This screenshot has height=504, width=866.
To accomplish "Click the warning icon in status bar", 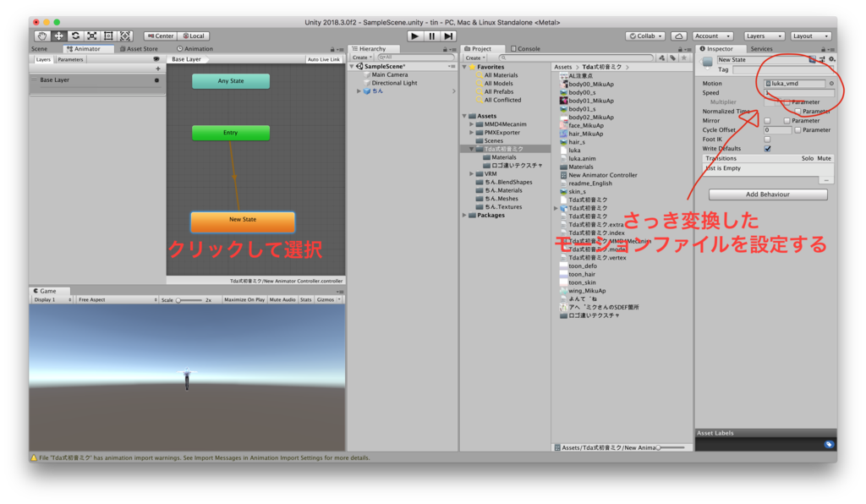I will [x=34, y=457].
